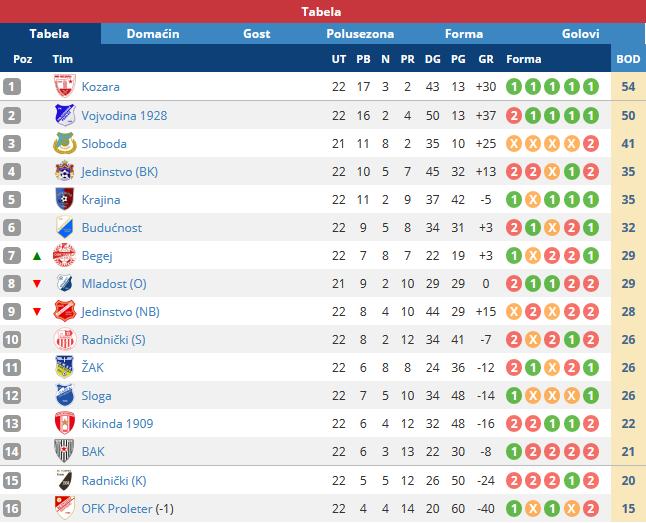The height and width of the screenshot is (523, 646).
Task: Open the Budućnost team page link
Action: pos(112,227)
